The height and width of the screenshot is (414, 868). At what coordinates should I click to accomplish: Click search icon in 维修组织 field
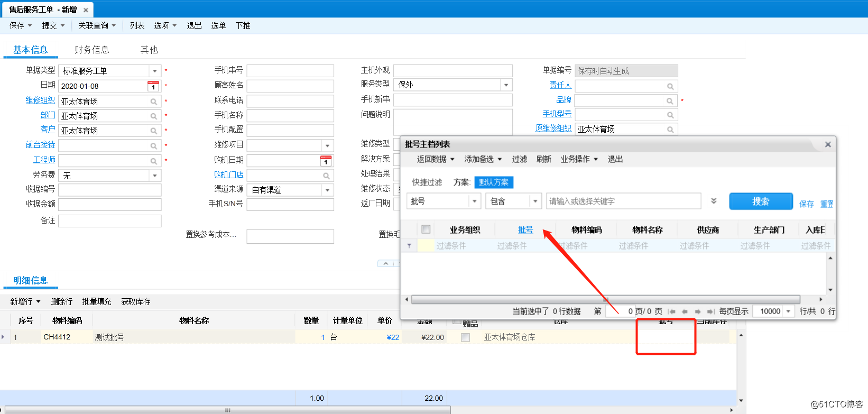pos(154,102)
